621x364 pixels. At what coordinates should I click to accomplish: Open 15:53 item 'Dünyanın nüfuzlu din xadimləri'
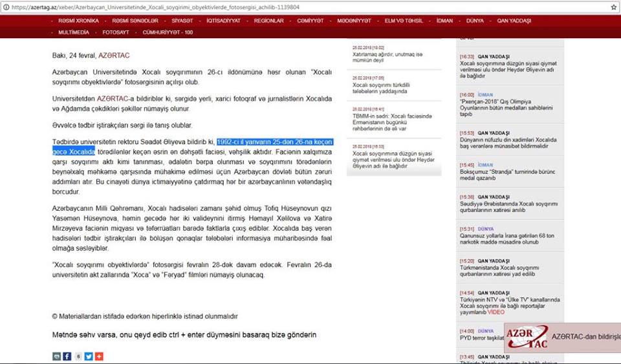[508, 143]
